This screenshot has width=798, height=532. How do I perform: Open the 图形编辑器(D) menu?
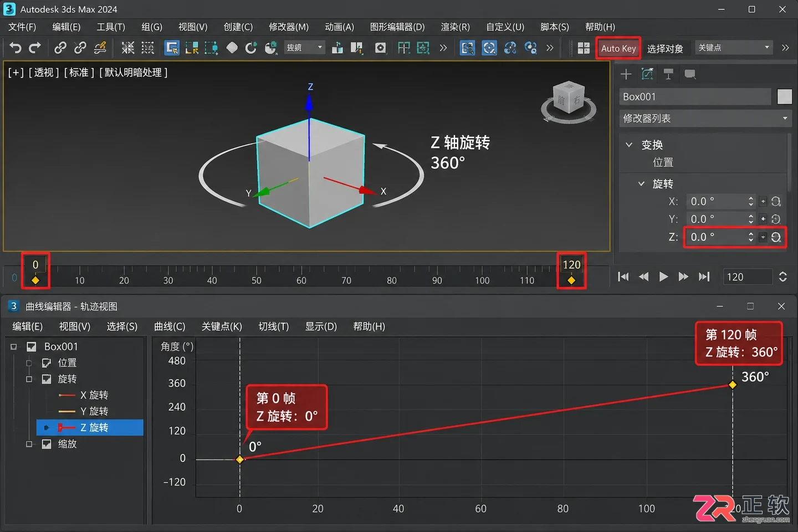(397, 27)
